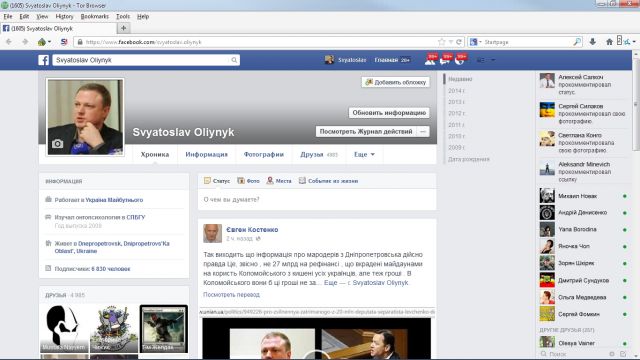Open the friend requests icon

(x=429, y=60)
